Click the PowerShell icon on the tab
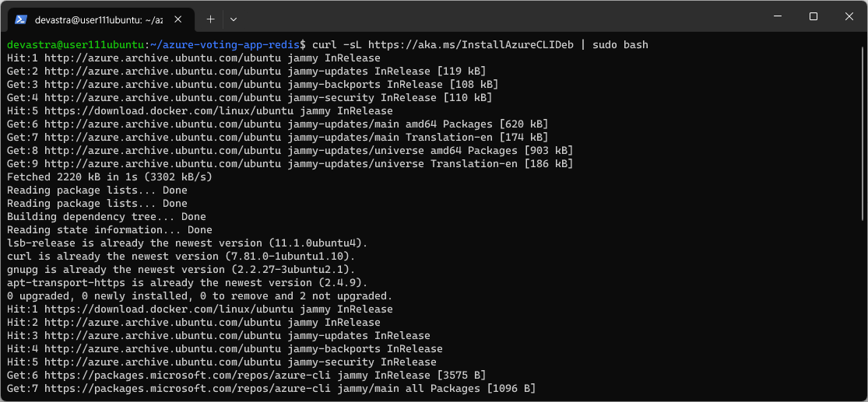This screenshot has height=402, width=868. click(21, 19)
